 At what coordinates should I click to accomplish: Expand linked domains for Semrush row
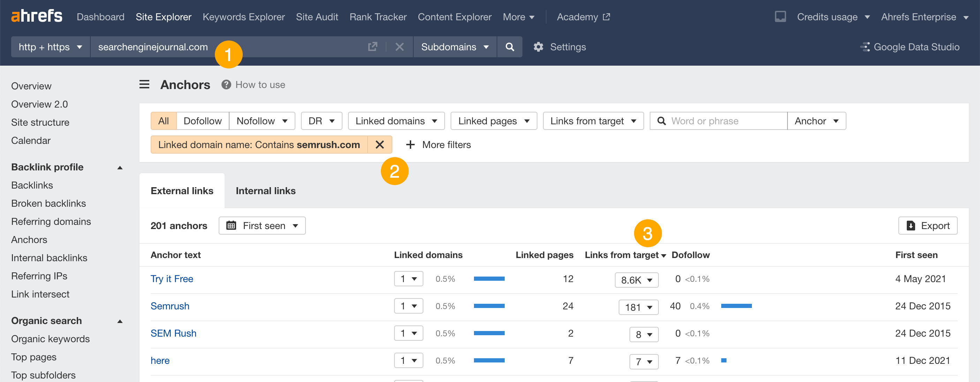pyautogui.click(x=409, y=306)
